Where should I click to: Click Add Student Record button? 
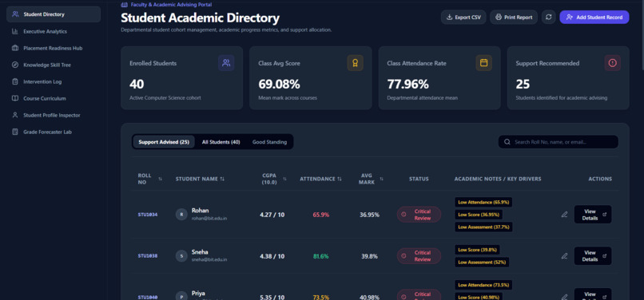(x=594, y=18)
